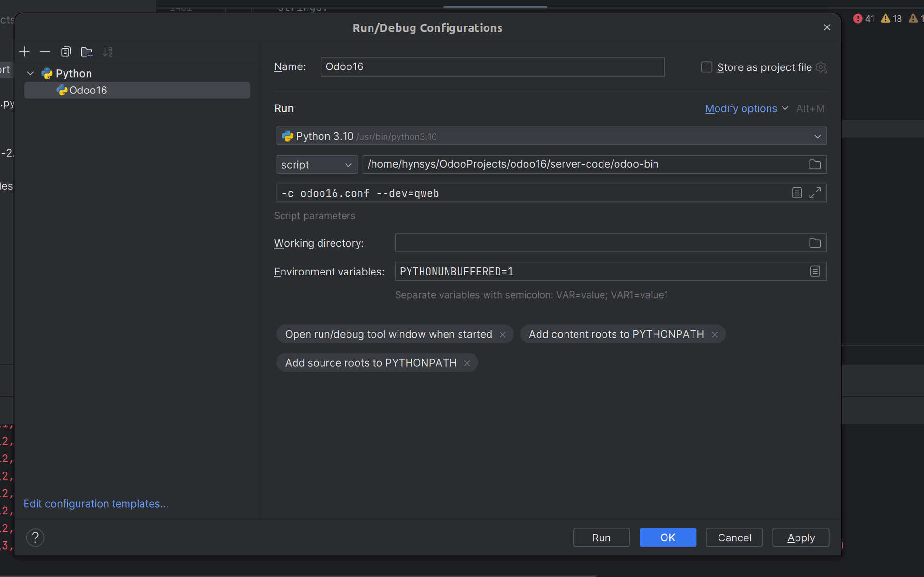Click the Working directory field

coord(602,243)
